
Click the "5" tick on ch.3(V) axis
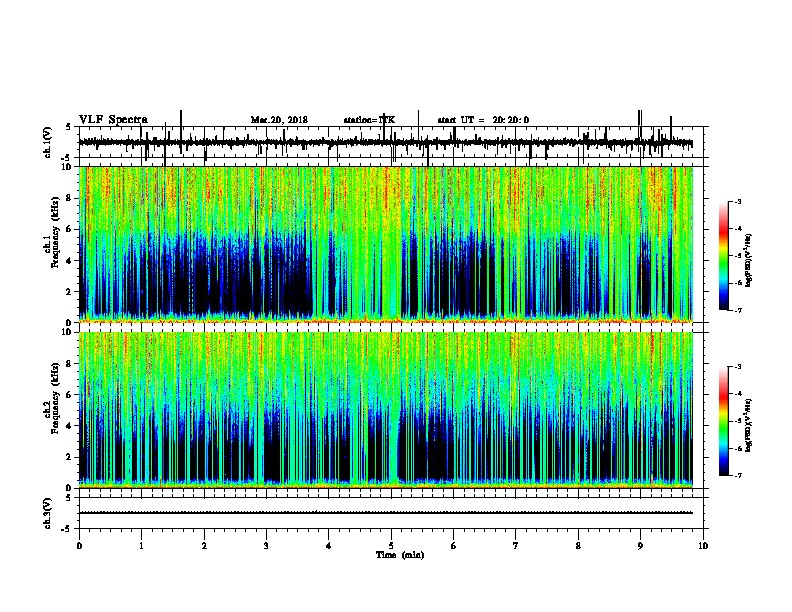click(x=68, y=498)
